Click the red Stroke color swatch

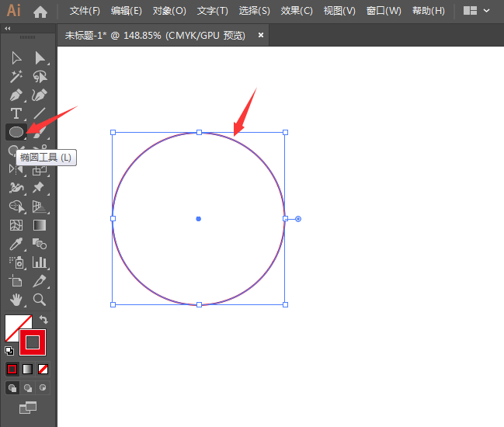[33, 342]
